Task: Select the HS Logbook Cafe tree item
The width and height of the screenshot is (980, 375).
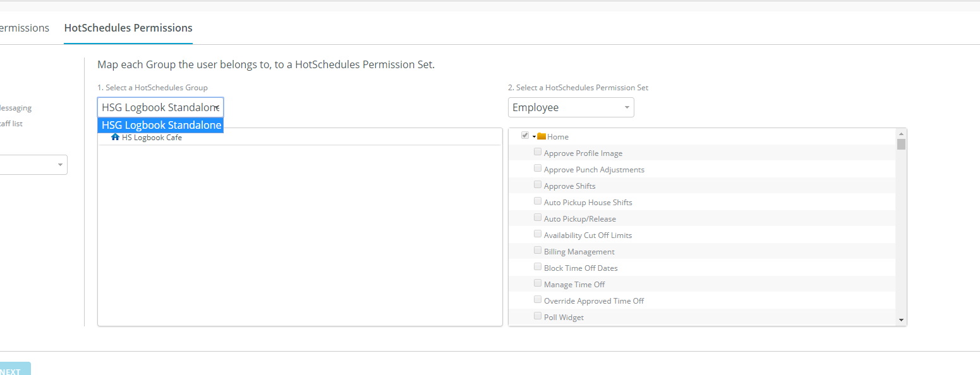Action: tap(152, 137)
